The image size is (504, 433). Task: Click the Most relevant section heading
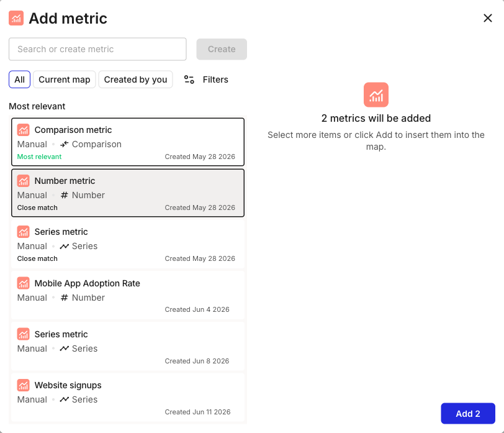(37, 106)
